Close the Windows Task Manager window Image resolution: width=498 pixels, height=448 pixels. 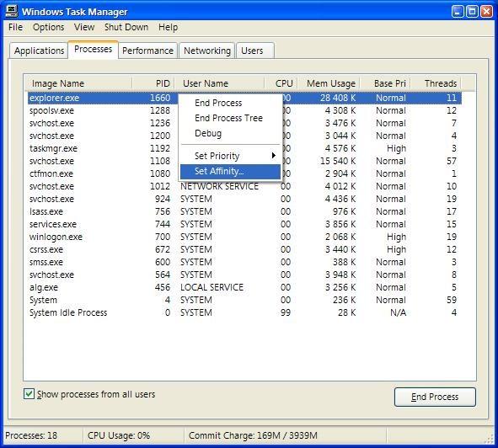pyautogui.click(x=486, y=12)
